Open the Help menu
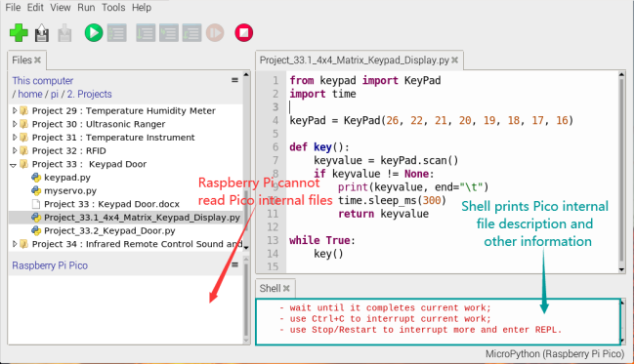This screenshot has width=635, height=364. click(142, 7)
